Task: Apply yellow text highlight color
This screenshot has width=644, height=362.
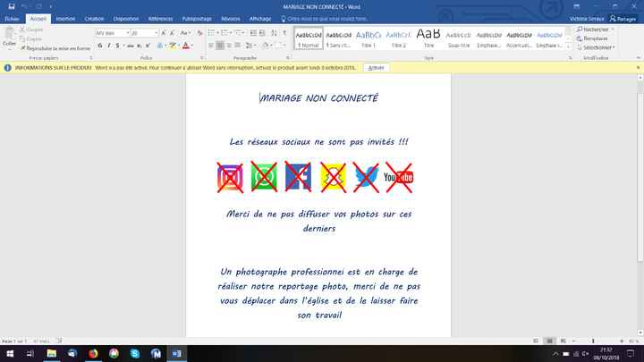Action: pyautogui.click(x=173, y=46)
